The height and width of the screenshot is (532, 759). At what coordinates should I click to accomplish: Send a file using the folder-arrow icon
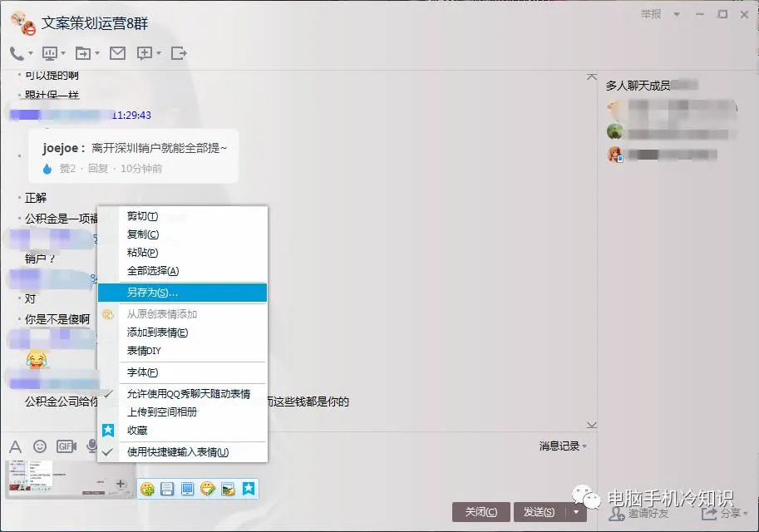tap(83, 52)
